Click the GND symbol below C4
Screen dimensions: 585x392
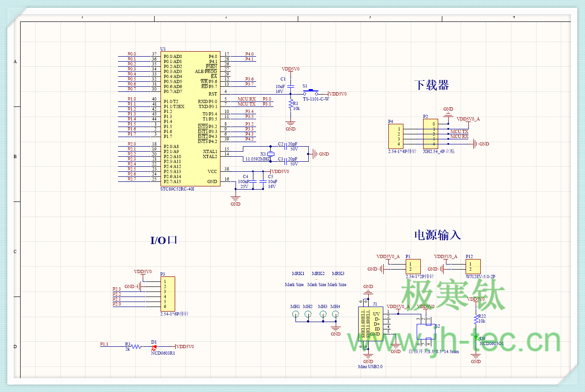(x=236, y=200)
